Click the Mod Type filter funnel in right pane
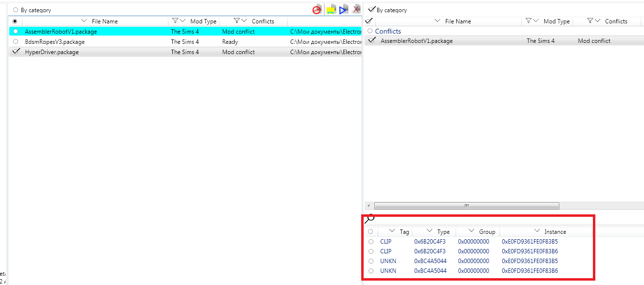Screen dimensions: 644x285 (x=529, y=21)
